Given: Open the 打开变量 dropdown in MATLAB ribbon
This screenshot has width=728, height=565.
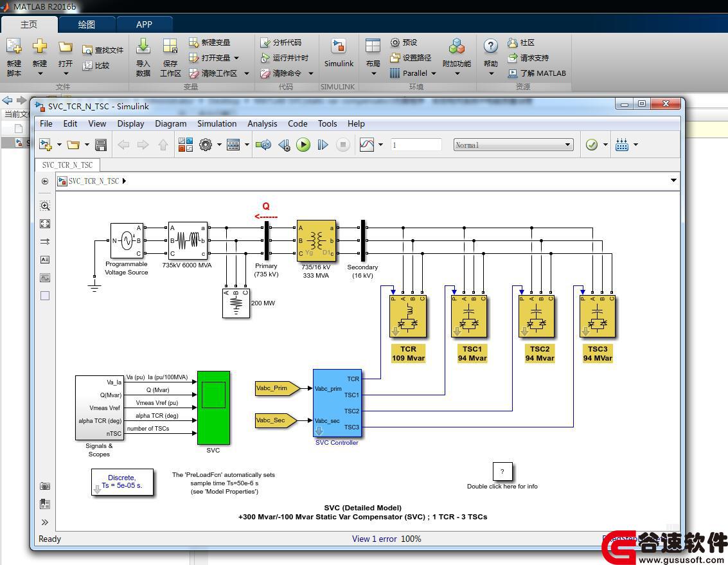Looking at the screenshot, I should [x=236, y=58].
